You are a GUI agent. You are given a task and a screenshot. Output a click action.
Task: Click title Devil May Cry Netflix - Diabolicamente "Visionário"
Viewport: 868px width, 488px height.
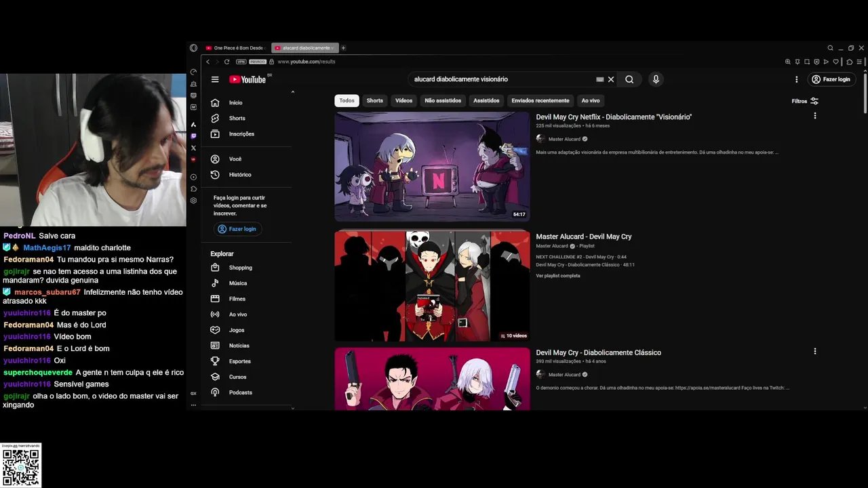pos(614,117)
